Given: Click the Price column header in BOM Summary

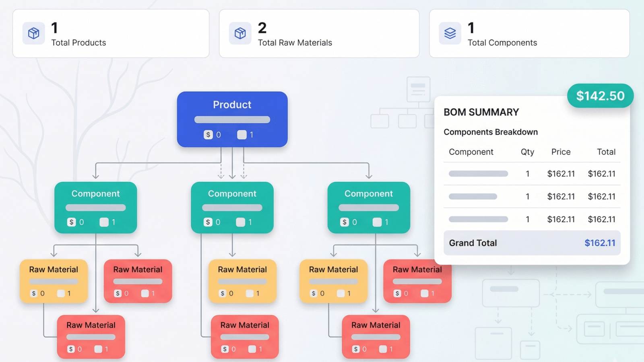Looking at the screenshot, I should point(561,152).
